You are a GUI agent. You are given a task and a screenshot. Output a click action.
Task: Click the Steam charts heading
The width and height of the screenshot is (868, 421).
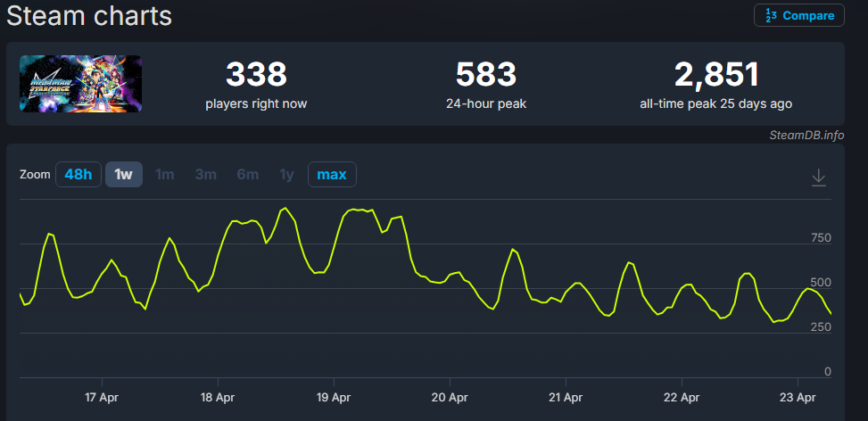tap(89, 15)
